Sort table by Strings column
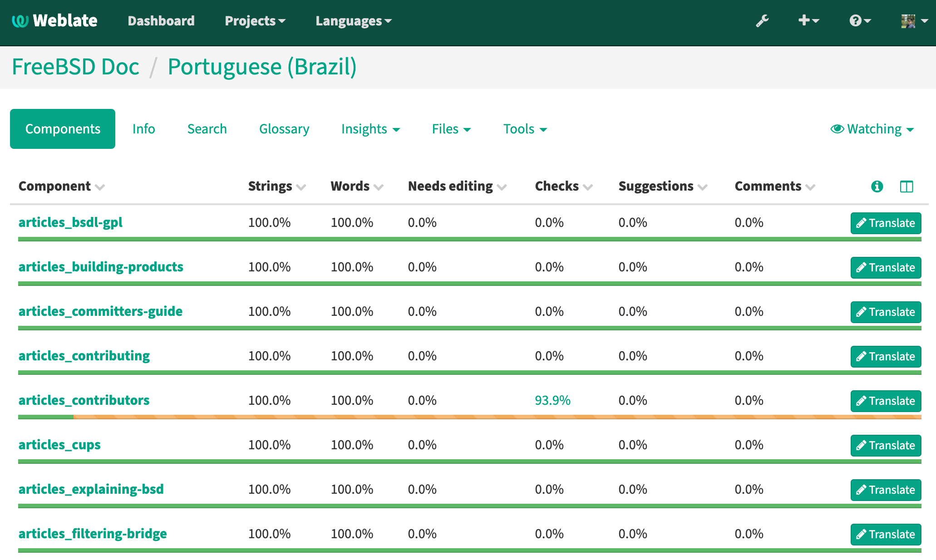 tap(277, 186)
